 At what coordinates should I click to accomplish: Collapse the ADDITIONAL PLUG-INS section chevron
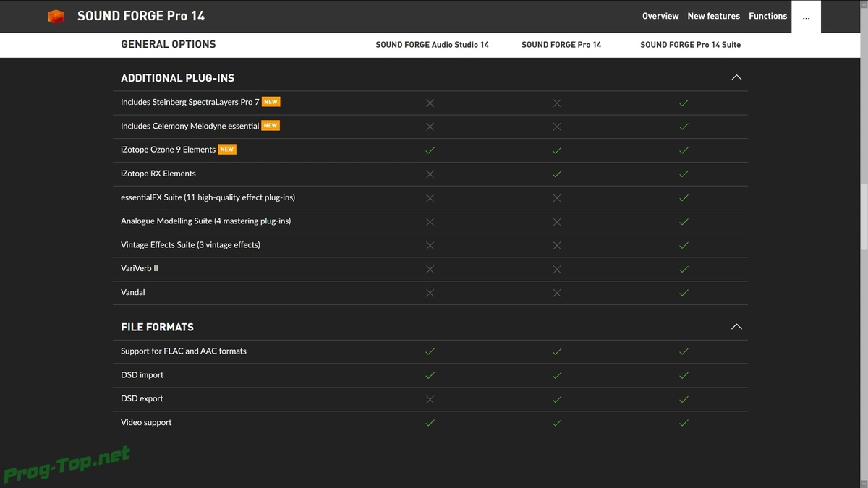point(736,77)
